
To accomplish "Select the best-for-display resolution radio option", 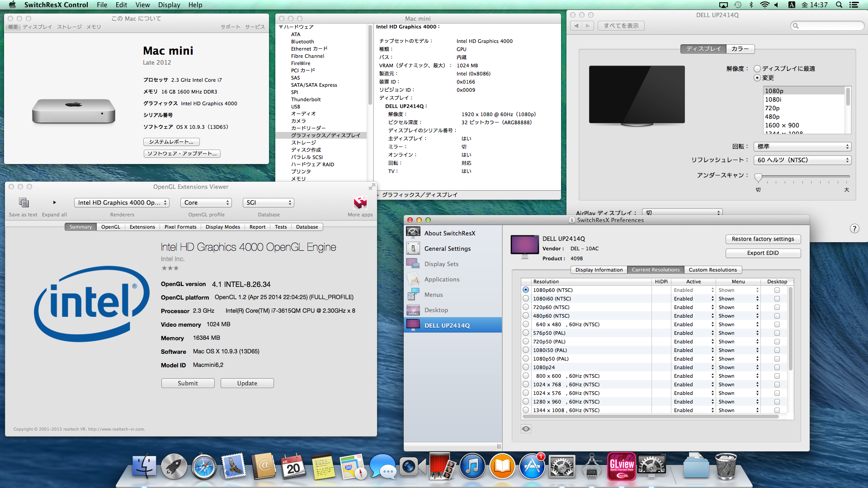I will pos(757,69).
